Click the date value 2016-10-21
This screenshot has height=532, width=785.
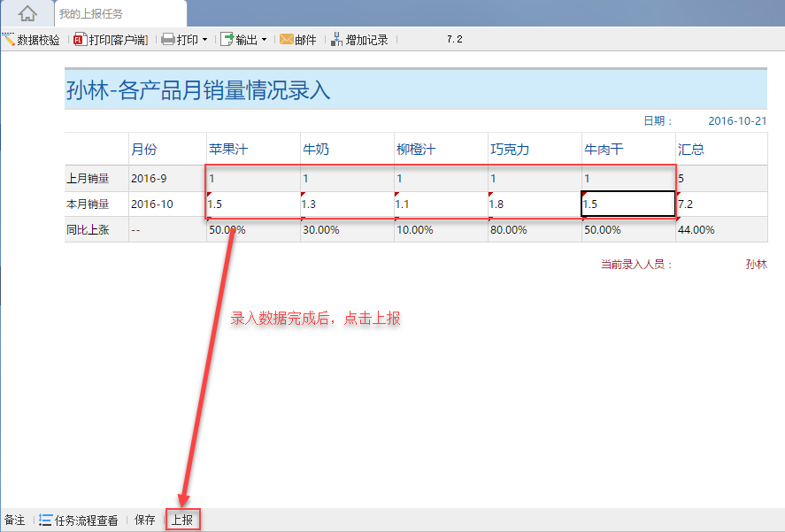pos(737,120)
